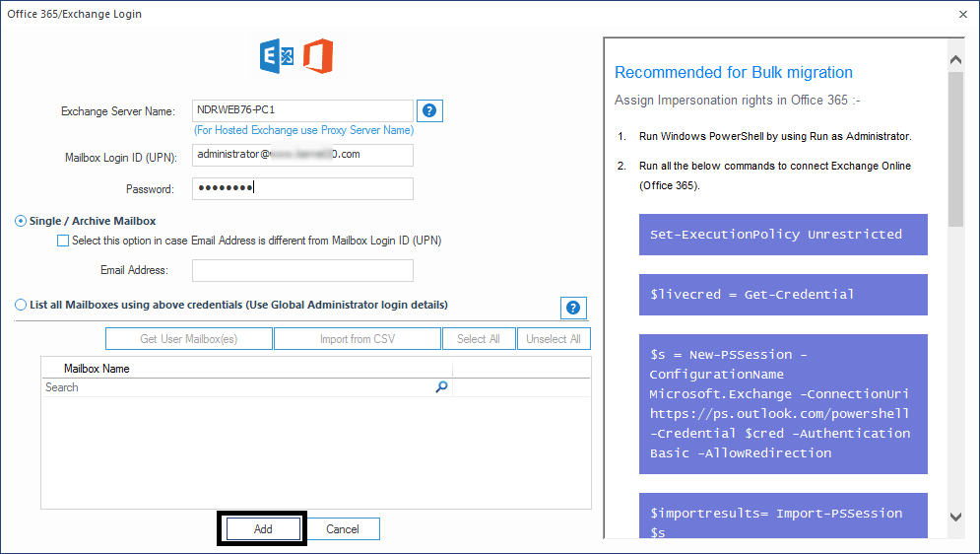Click the Exchange logo icon at top
This screenshot has height=554, width=980.
pyautogui.click(x=277, y=56)
